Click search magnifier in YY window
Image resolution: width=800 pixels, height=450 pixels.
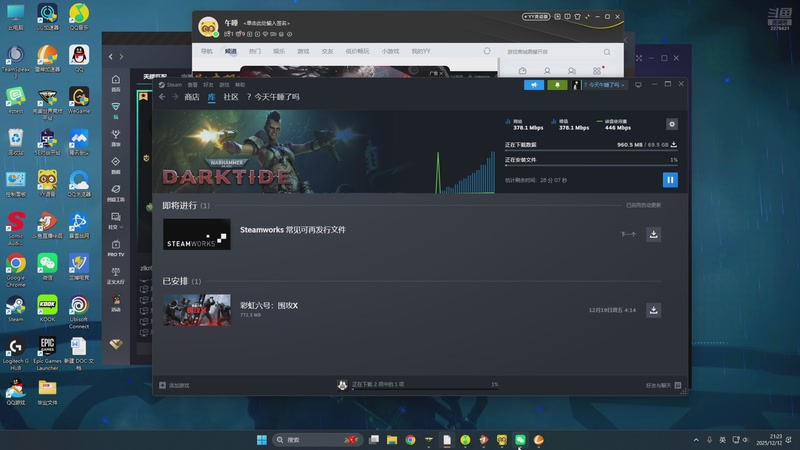pos(607,52)
